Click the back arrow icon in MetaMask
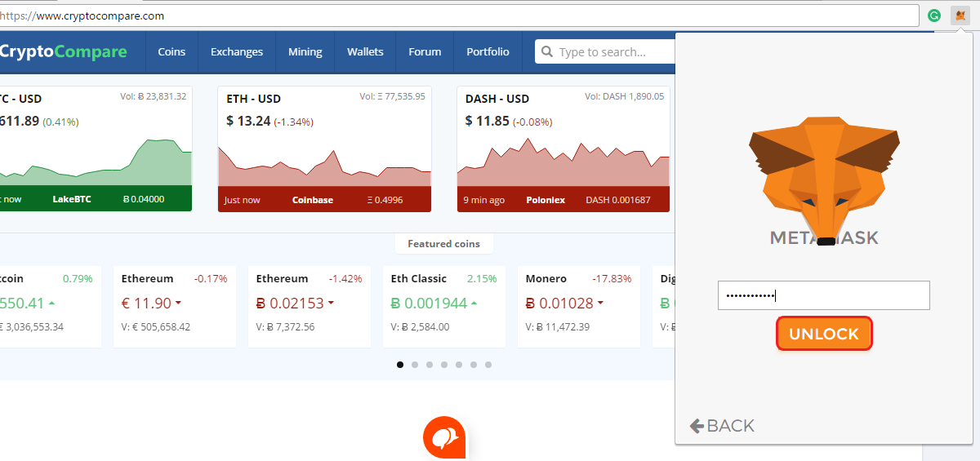 pyautogui.click(x=697, y=425)
